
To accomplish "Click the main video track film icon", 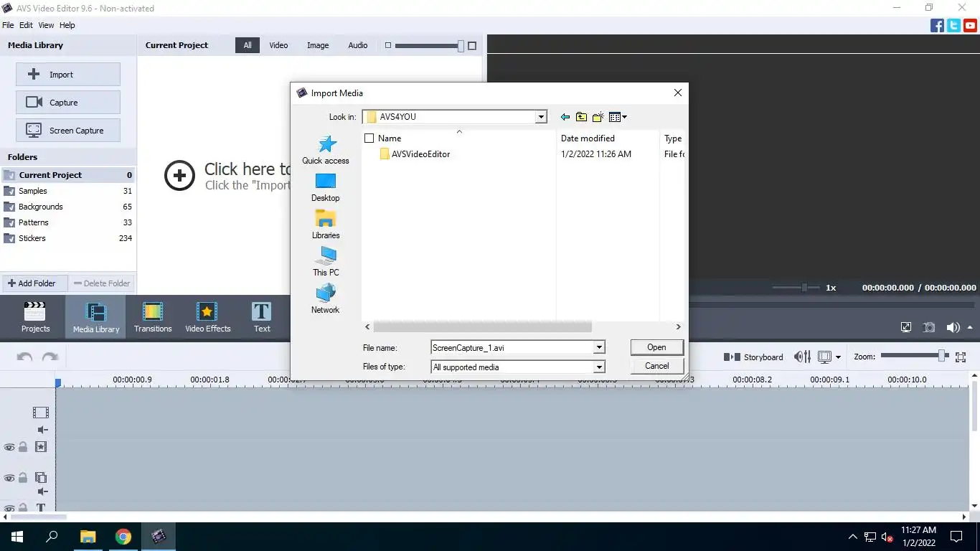I will click(41, 413).
